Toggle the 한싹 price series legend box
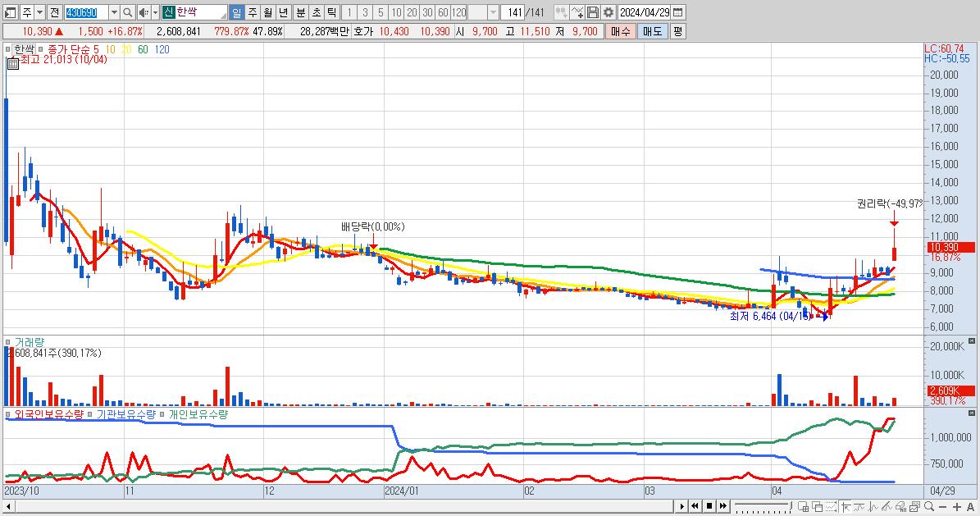The height and width of the screenshot is (516, 980). (x=7, y=49)
